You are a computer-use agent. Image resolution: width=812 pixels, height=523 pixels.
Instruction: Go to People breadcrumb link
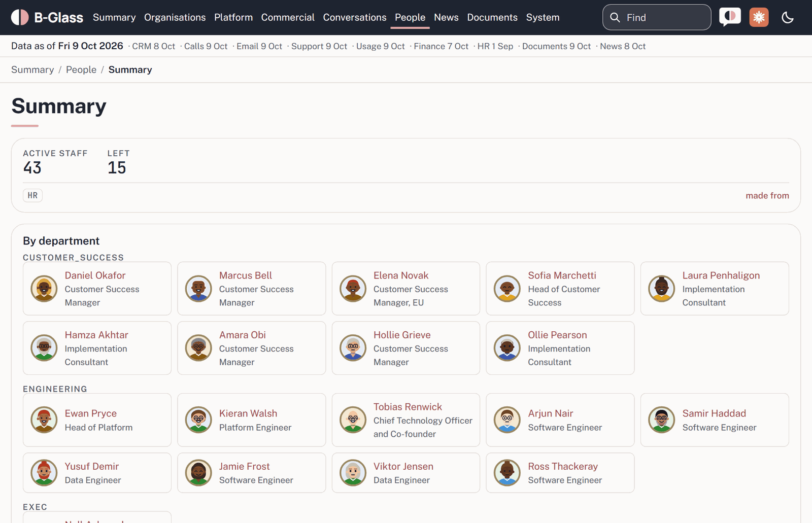pos(81,69)
